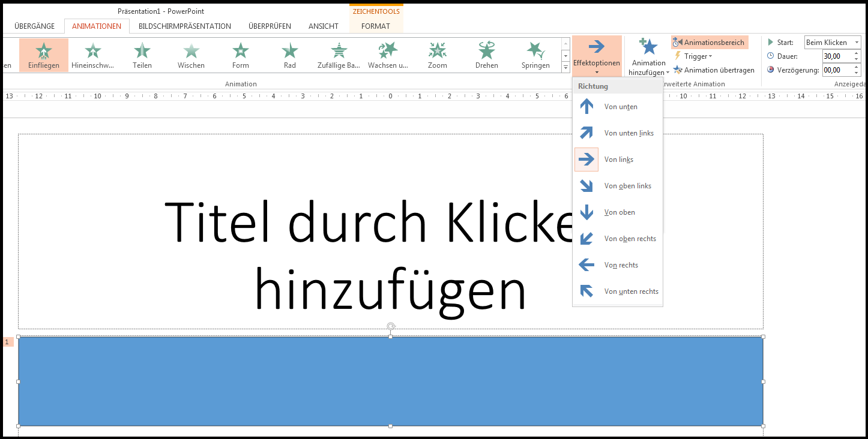The width and height of the screenshot is (868, 439).
Task: Open the ÜBERPRÜFEN tab
Action: tap(270, 26)
